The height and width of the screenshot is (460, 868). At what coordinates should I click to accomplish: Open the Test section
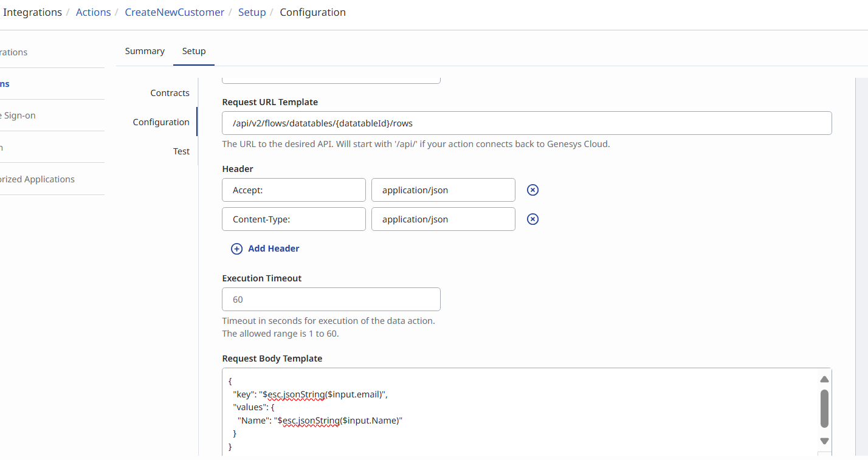tap(181, 151)
